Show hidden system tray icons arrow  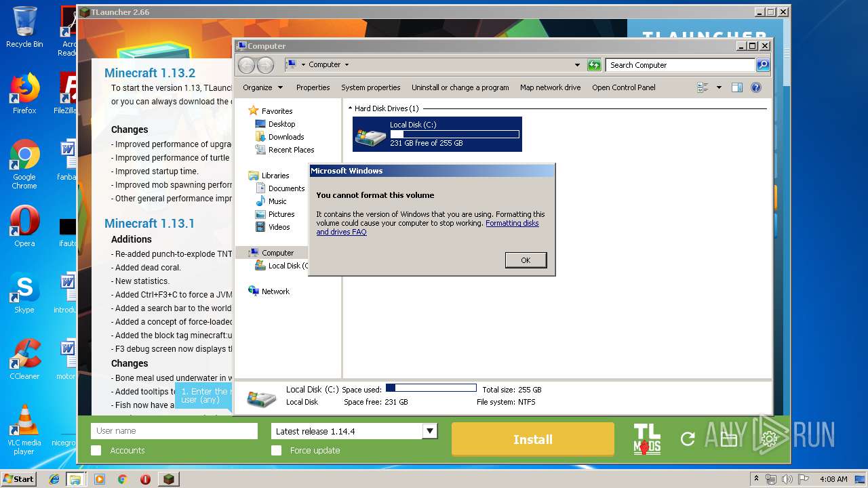pyautogui.click(x=757, y=479)
